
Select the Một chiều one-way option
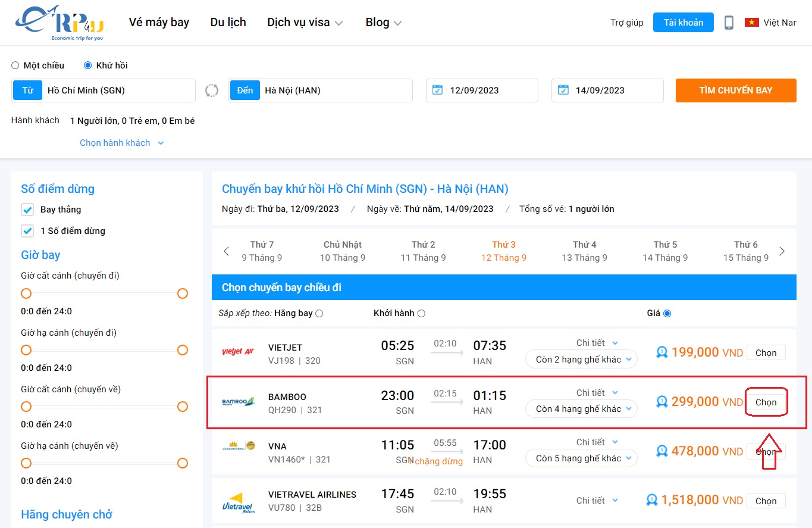[15, 65]
